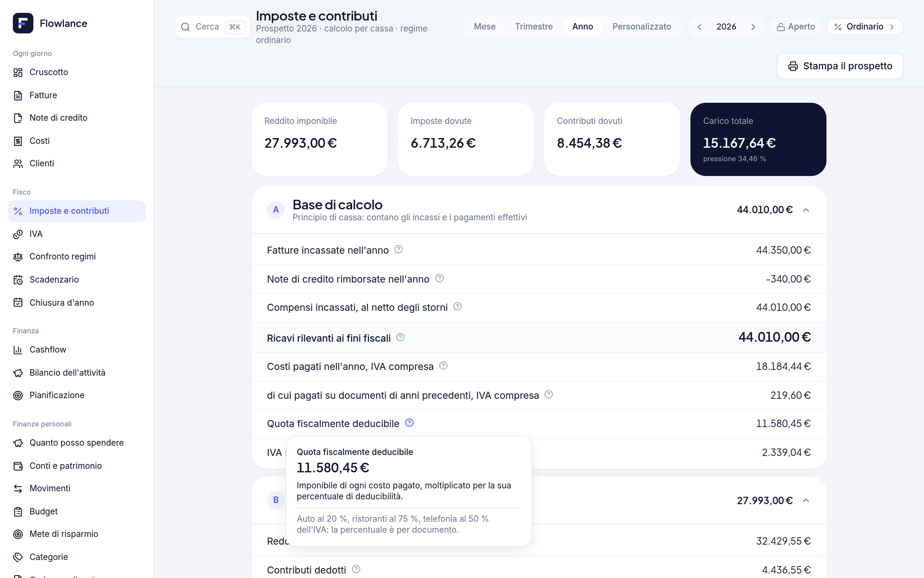Show help for Costi pagati nell'anno

[x=443, y=366]
